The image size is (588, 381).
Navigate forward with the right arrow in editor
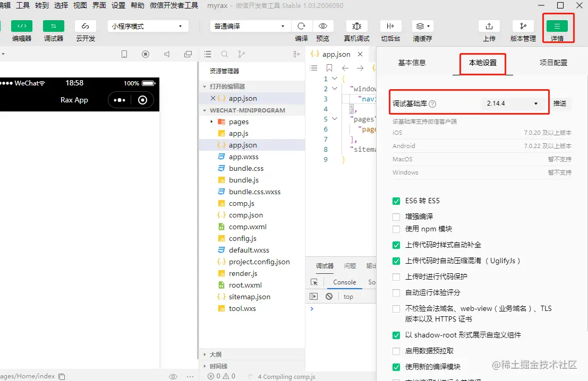pyautogui.click(x=360, y=68)
